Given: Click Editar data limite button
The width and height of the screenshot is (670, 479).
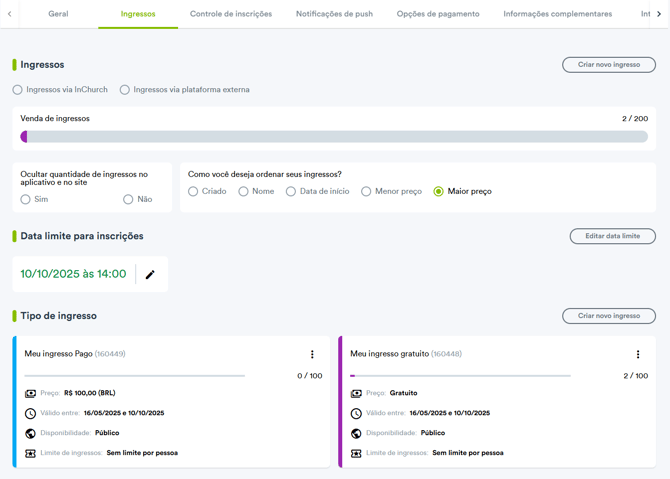Looking at the screenshot, I should point(613,236).
